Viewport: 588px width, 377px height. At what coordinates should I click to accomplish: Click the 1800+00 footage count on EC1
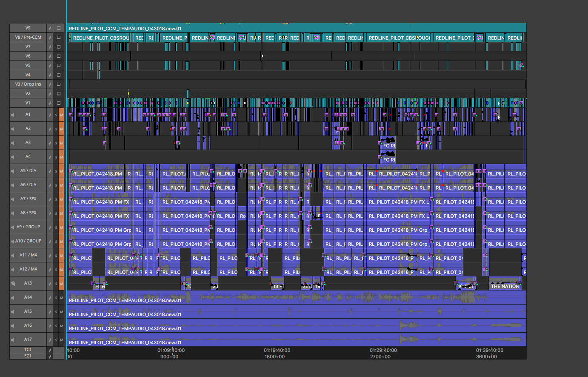(274, 357)
